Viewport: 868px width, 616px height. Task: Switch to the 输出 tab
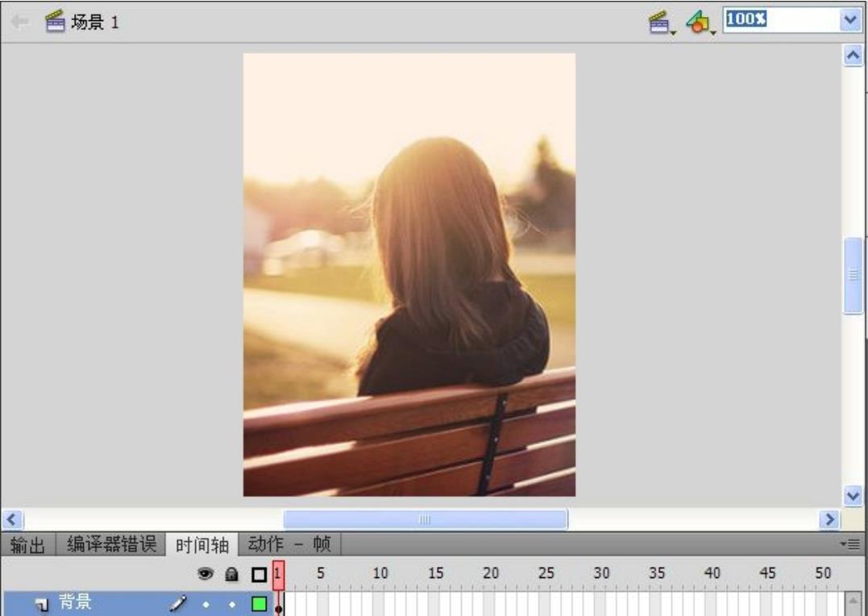(x=27, y=545)
